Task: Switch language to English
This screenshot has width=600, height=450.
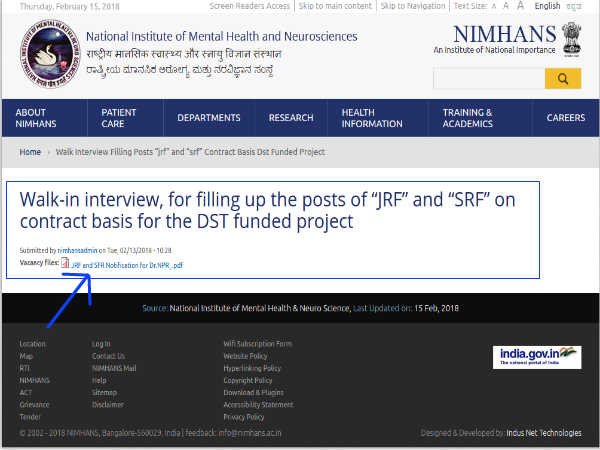Action: click(x=547, y=6)
